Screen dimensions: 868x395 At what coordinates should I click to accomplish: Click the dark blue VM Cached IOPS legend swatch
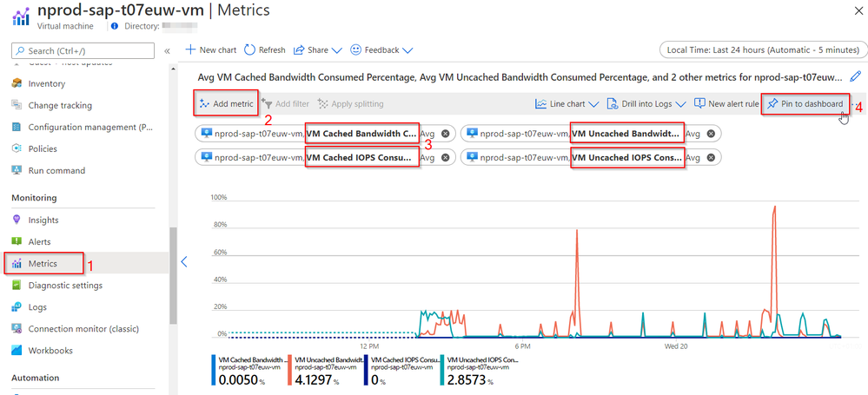(365, 370)
